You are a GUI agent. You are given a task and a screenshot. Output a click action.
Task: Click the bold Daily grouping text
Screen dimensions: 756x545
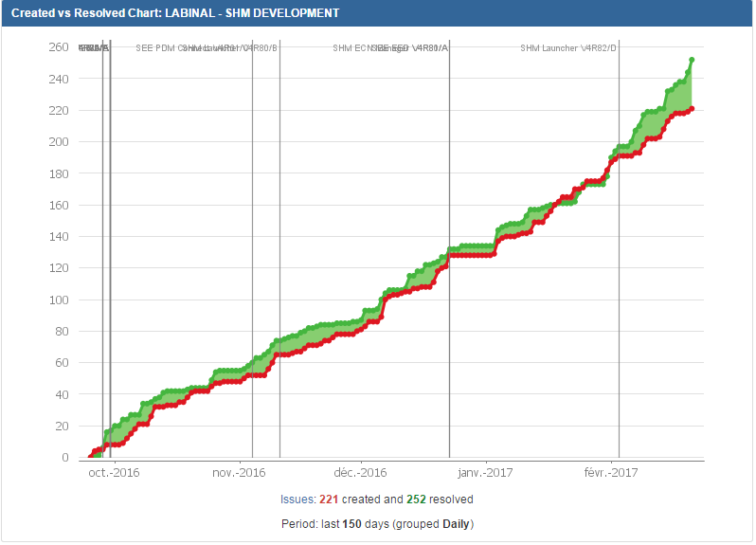point(456,524)
